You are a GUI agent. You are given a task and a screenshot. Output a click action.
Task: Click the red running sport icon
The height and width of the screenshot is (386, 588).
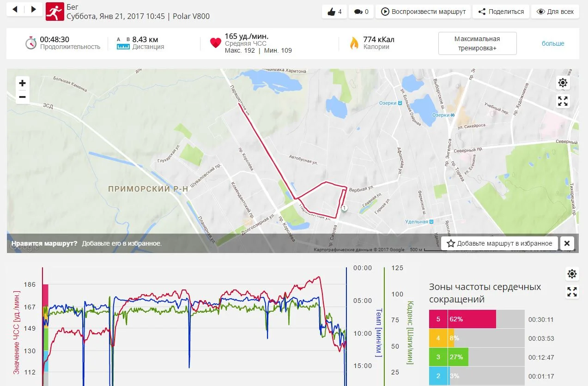pos(55,12)
